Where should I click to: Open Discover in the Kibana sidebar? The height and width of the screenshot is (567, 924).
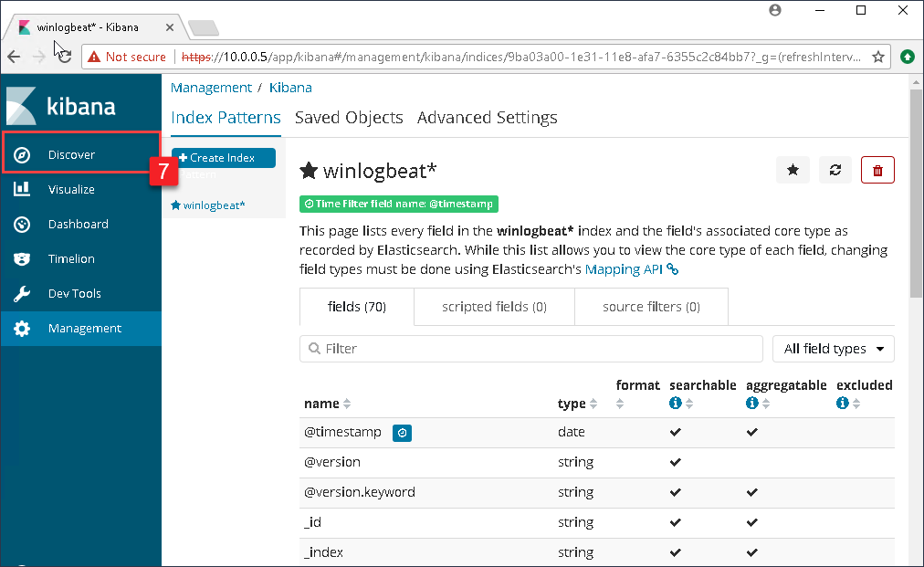(80, 154)
